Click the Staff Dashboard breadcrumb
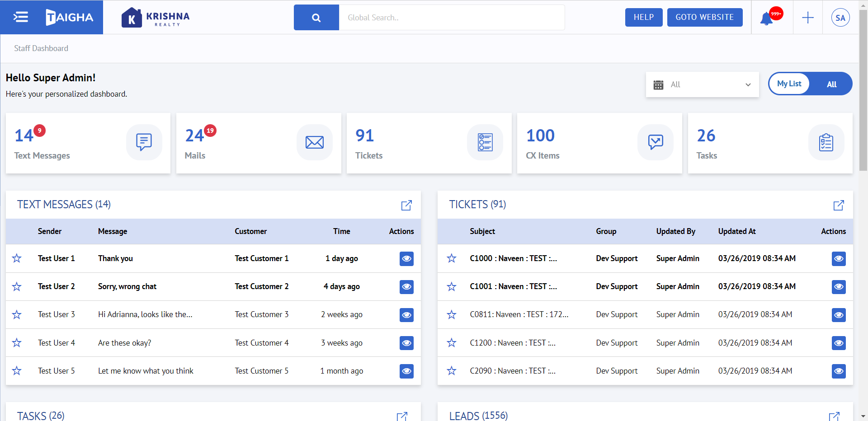This screenshot has width=868, height=421. 41,48
